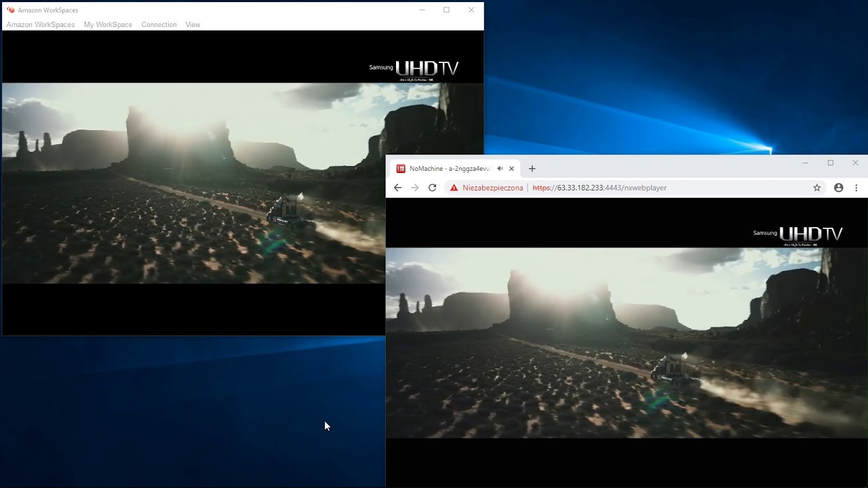This screenshot has width=868, height=488.
Task: Minimize the Amazon WorkSpaces window
Action: pyautogui.click(x=422, y=10)
